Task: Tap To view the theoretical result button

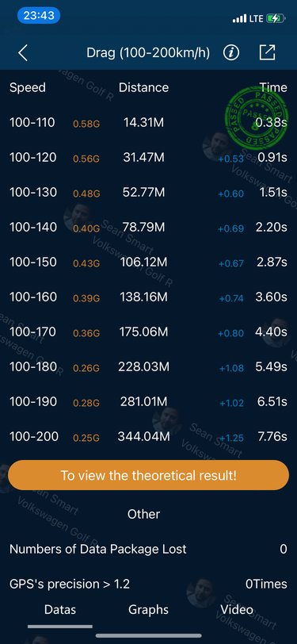Action: pyautogui.click(x=149, y=475)
